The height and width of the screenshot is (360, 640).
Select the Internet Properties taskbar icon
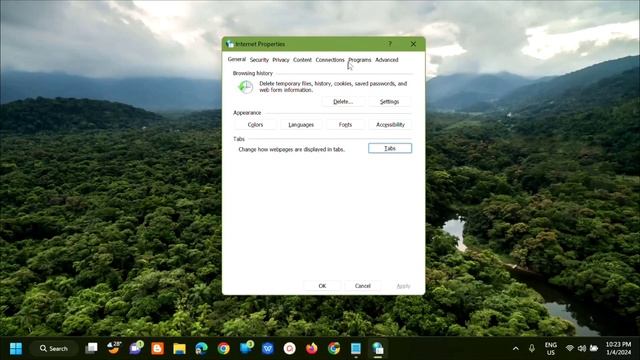378,349
